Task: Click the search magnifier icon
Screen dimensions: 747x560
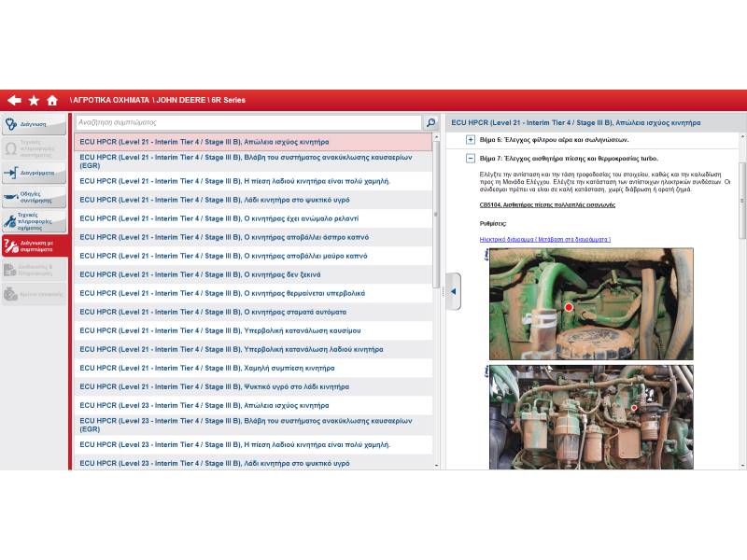Action: (430, 122)
